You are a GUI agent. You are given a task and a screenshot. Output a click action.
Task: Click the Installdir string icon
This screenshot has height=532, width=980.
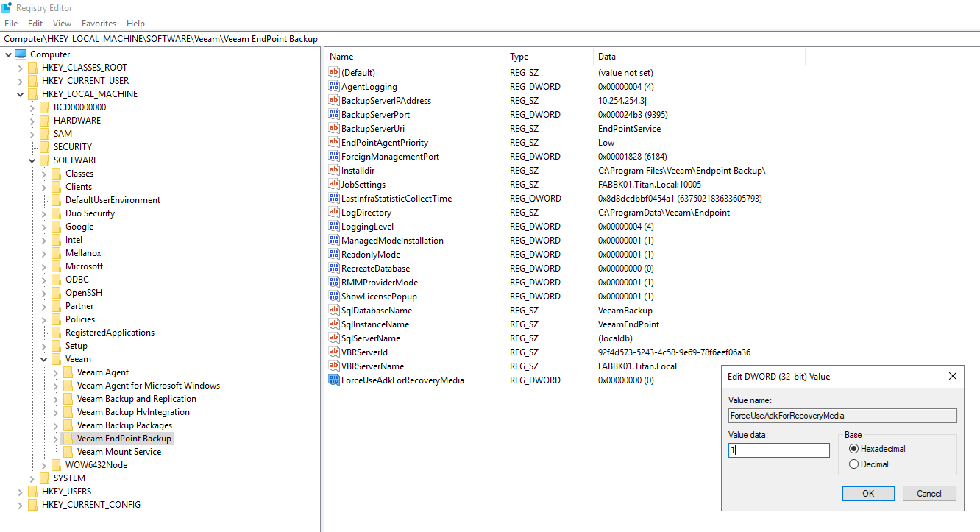coord(333,171)
